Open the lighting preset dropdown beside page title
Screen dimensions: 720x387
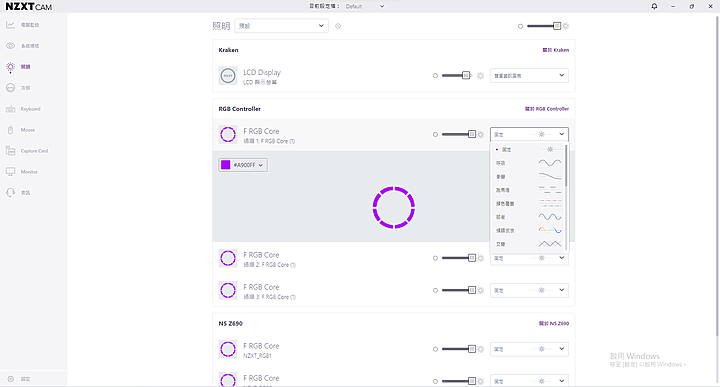click(x=281, y=26)
